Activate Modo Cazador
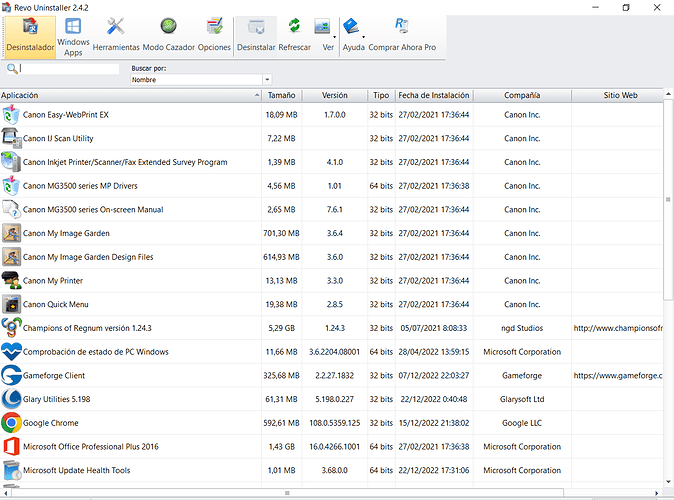 (x=168, y=37)
